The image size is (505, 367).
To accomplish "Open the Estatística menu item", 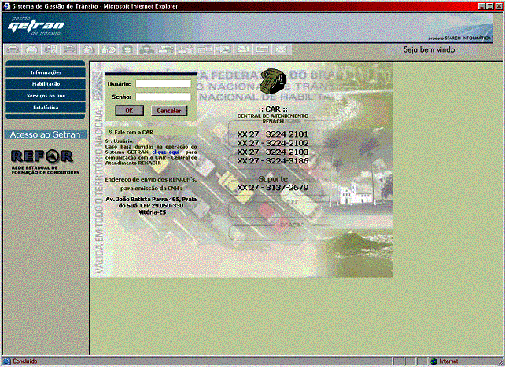I will [46, 107].
